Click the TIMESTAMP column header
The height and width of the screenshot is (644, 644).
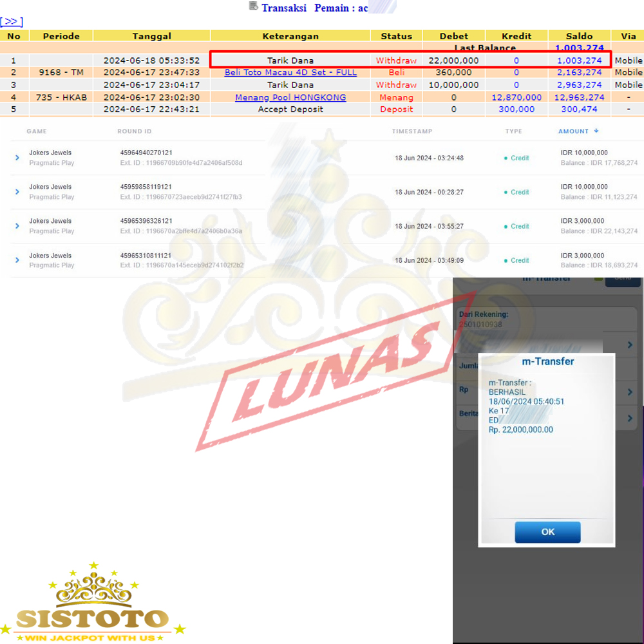click(412, 131)
